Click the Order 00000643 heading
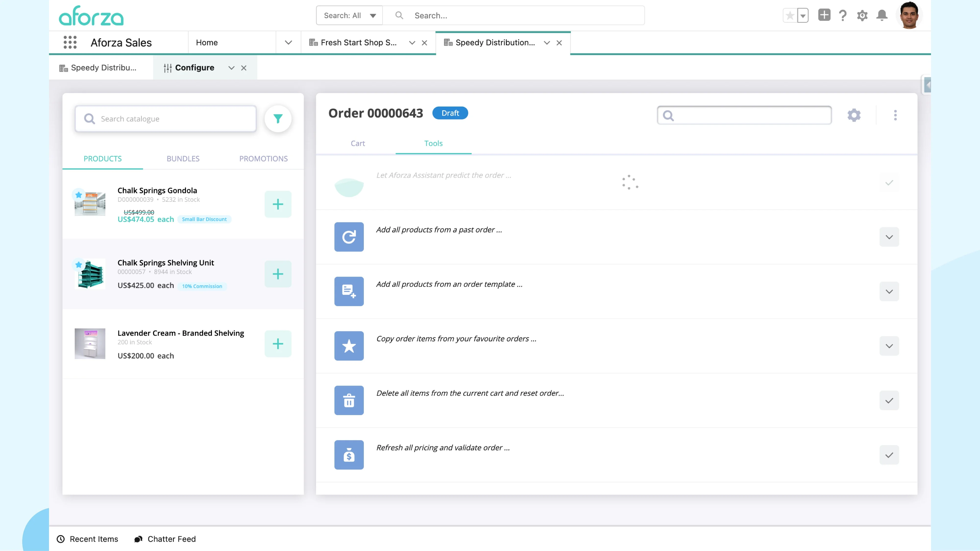 coord(376,113)
